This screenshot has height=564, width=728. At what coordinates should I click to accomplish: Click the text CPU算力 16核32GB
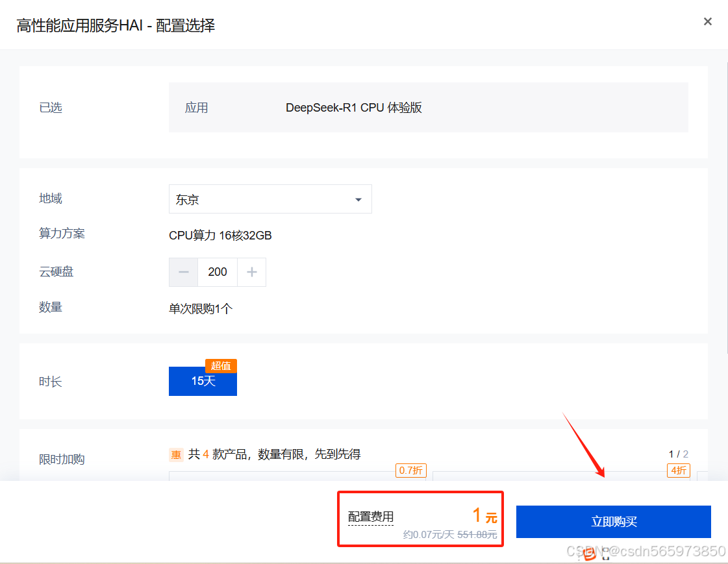pyautogui.click(x=220, y=236)
